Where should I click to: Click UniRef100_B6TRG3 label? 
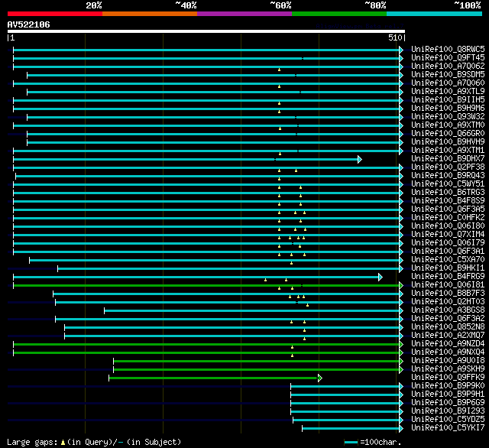448,193
